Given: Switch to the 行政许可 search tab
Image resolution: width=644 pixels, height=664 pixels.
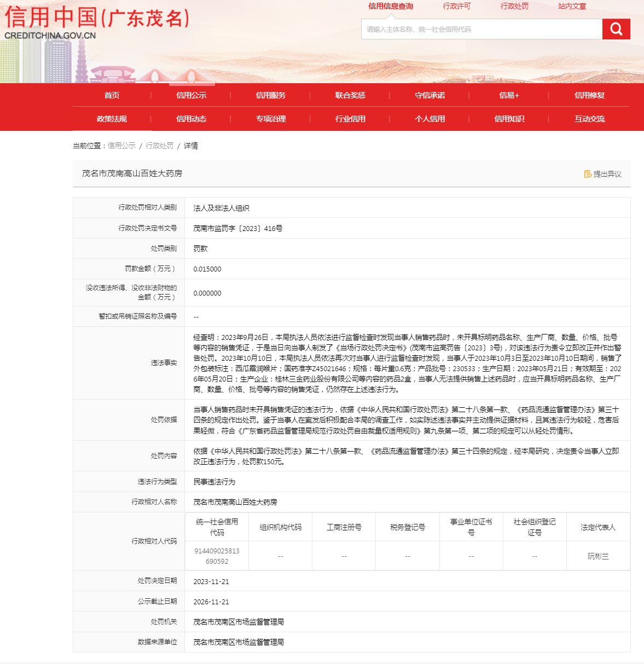Looking at the screenshot, I should click(456, 7).
